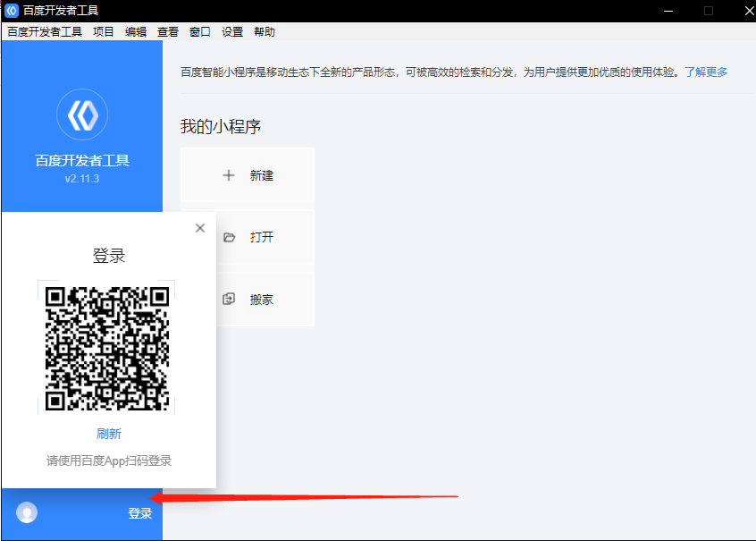
Task: Click the 新建 card to create project
Action: coord(248,174)
